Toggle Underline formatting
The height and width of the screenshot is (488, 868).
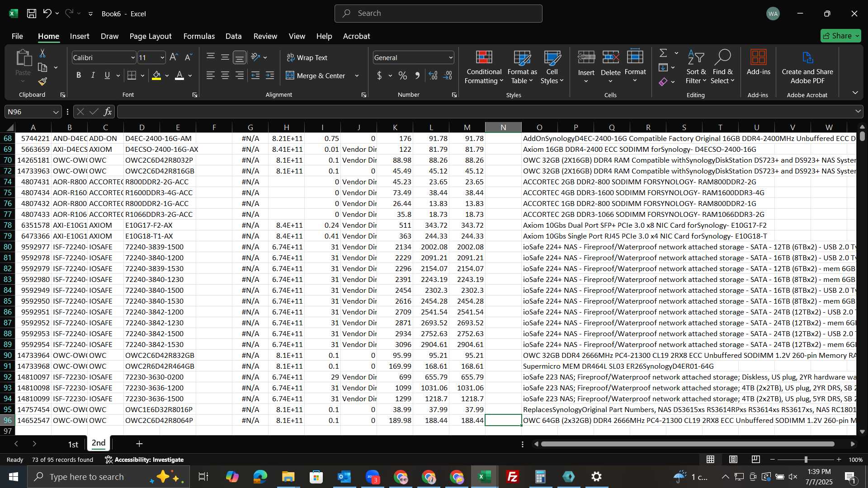[x=107, y=75]
